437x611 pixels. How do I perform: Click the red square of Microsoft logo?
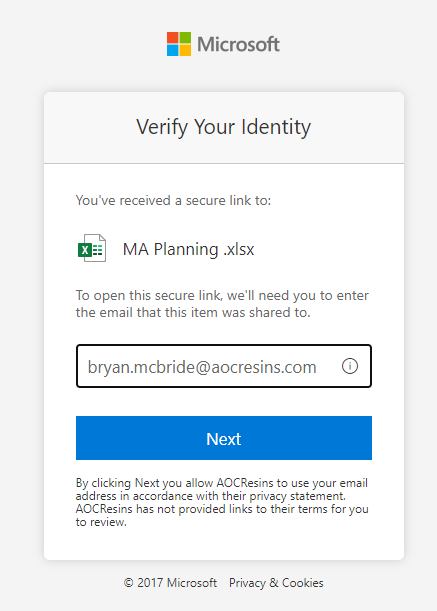[x=173, y=38]
